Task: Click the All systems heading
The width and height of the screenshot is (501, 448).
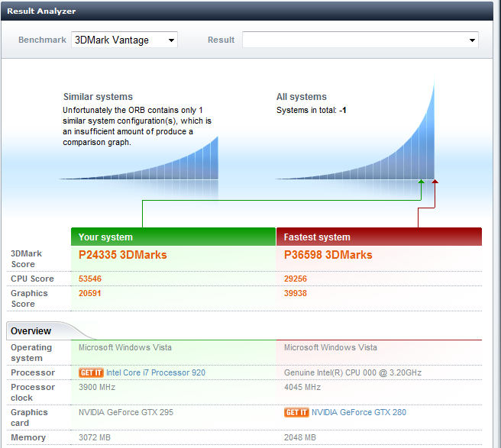Action: point(302,97)
